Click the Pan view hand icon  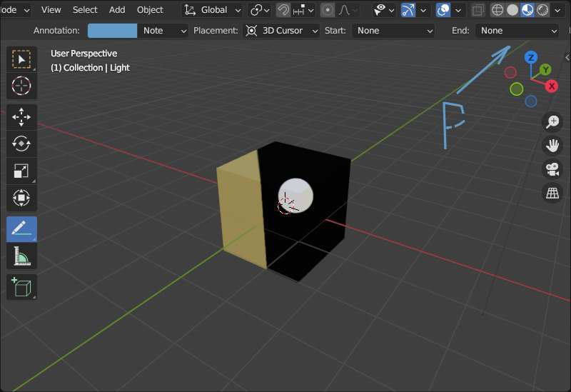(x=552, y=146)
